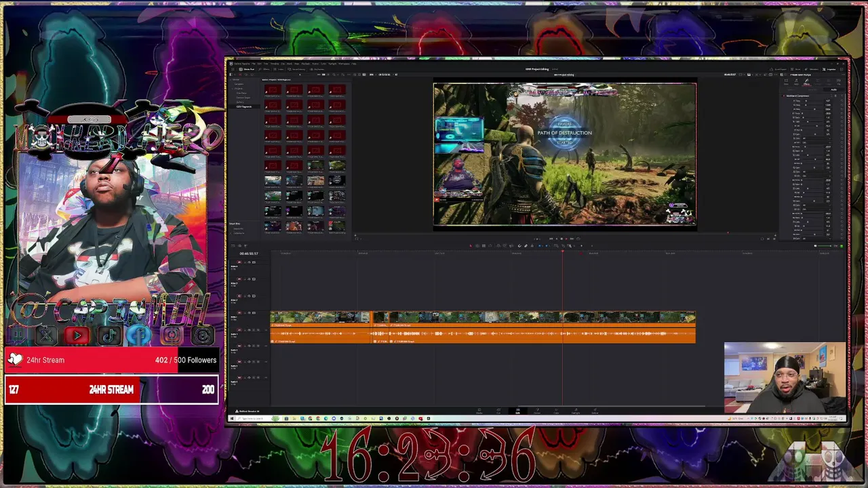Toggle Position Lock padlock in timeline toolbar
This screenshot has height=488, width=868.
[532, 245]
